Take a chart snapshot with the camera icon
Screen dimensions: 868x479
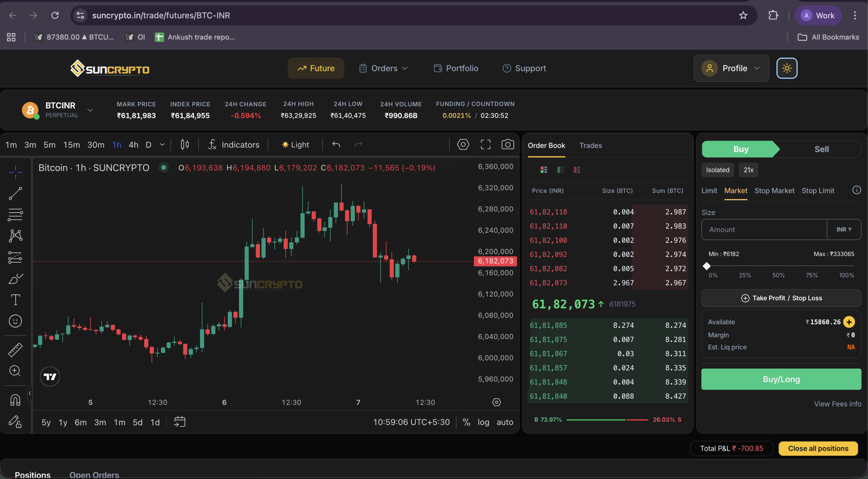[508, 144]
